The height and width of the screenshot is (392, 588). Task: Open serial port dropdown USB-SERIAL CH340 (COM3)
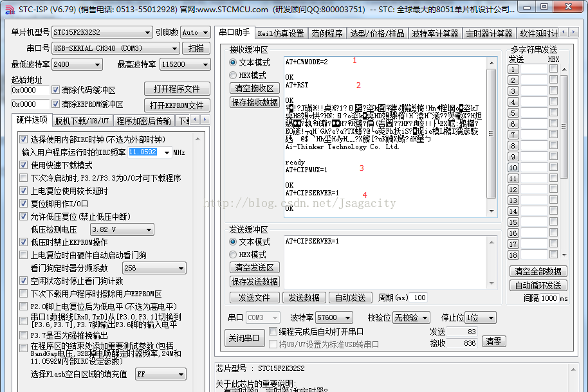point(116,48)
